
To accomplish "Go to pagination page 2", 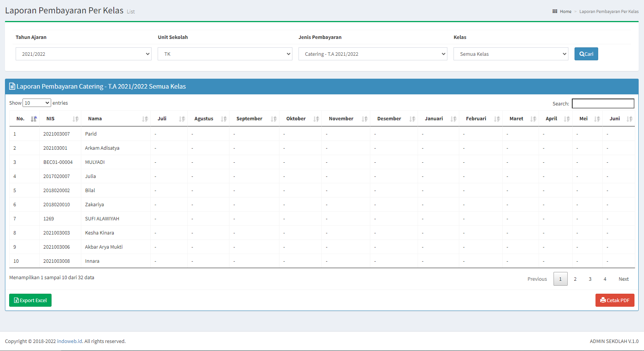I will coord(575,279).
